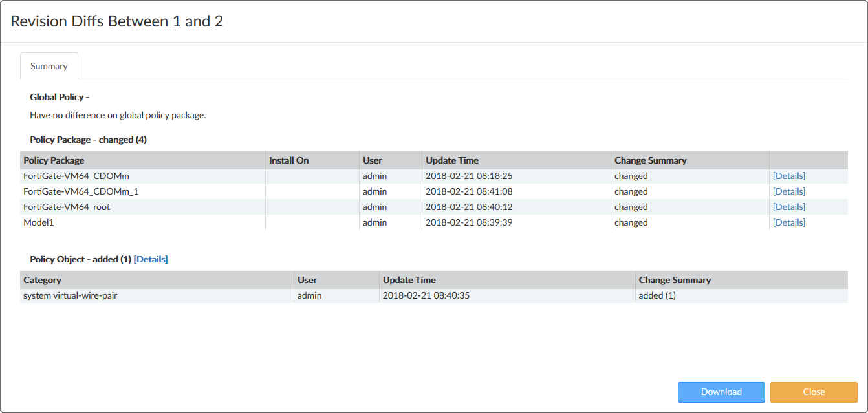Image resolution: width=868 pixels, height=413 pixels.
Task: Open Details link for FortiGate-VM64_CDOMm_1 row
Action: [x=788, y=191]
